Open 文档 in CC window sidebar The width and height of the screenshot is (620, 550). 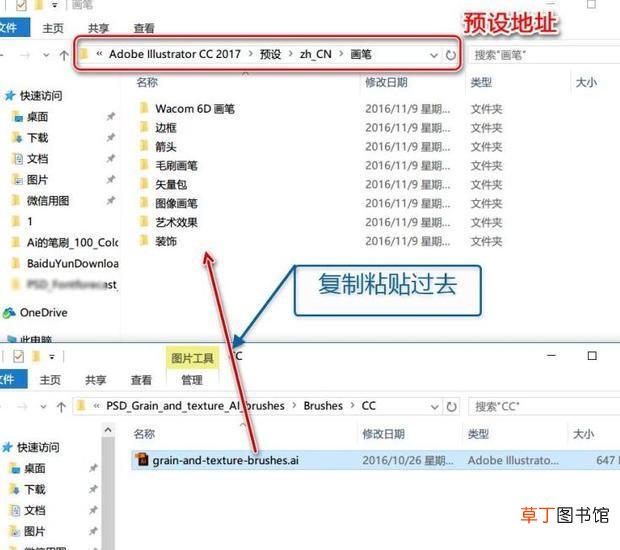(34, 510)
